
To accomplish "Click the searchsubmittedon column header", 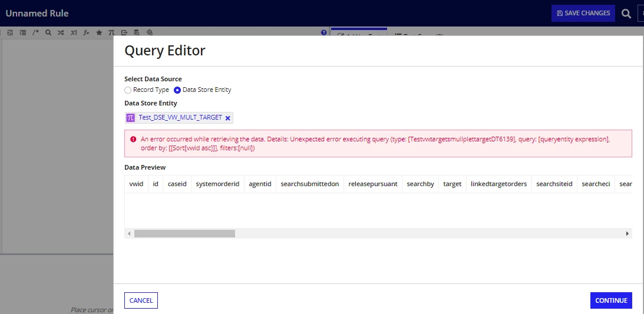I will tap(310, 184).
